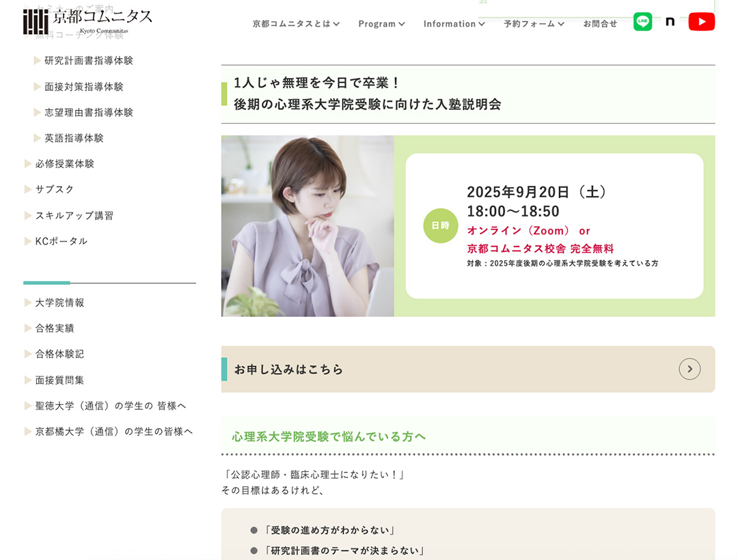The width and height of the screenshot is (738, 560).
Task: Click the circled arrow on お申し込みはこちら
Action: [689, 369]
